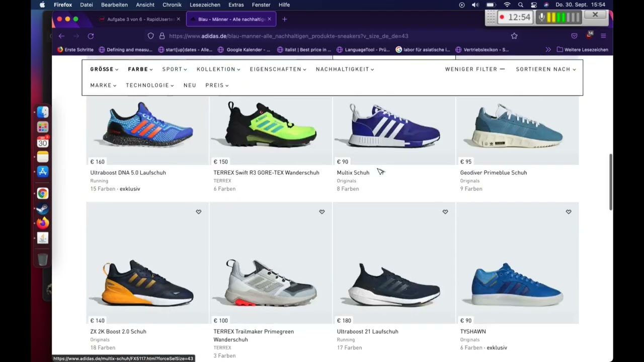The height and width of the screenshot is (362, 644).
Task: Open Control Center in the menu bar
Action: pyautogui.click(x=534, y=5)
